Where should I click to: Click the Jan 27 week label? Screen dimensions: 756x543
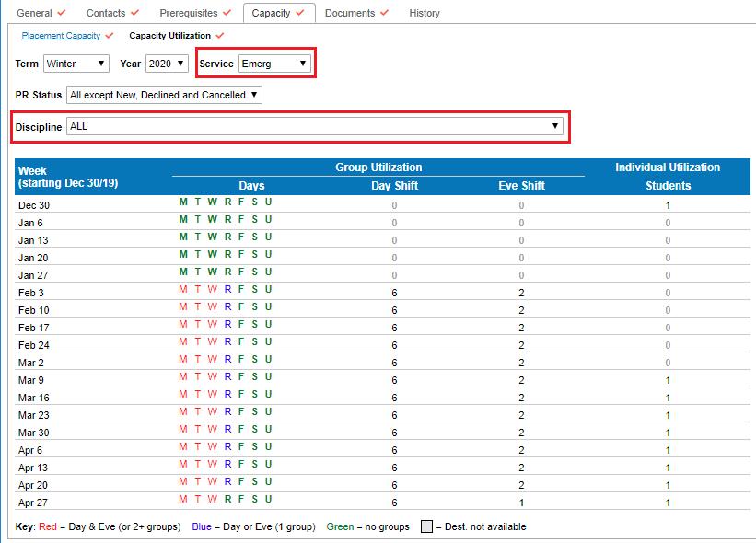(x=33, y=275)
